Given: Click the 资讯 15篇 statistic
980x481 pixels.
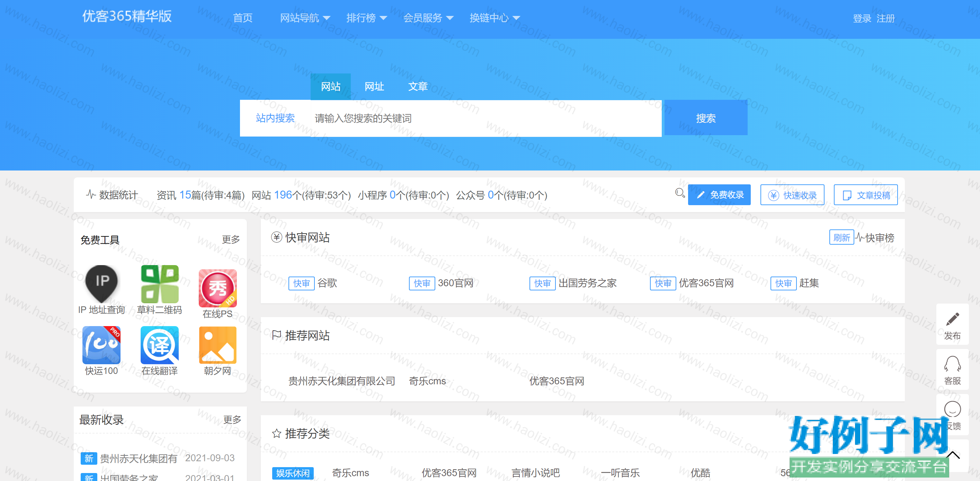Looking at the screenshot, I should 201,195.
